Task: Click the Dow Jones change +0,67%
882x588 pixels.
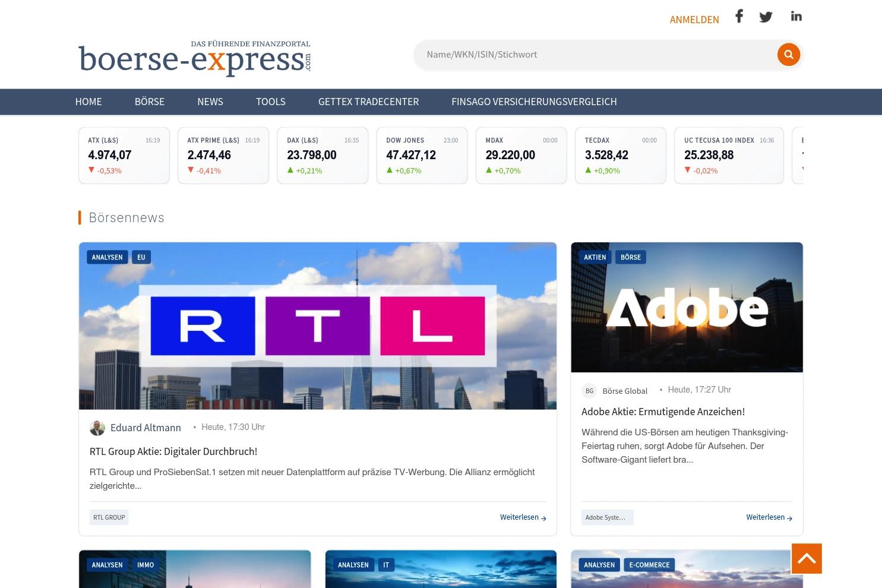Action: click(x=408, y=170)
